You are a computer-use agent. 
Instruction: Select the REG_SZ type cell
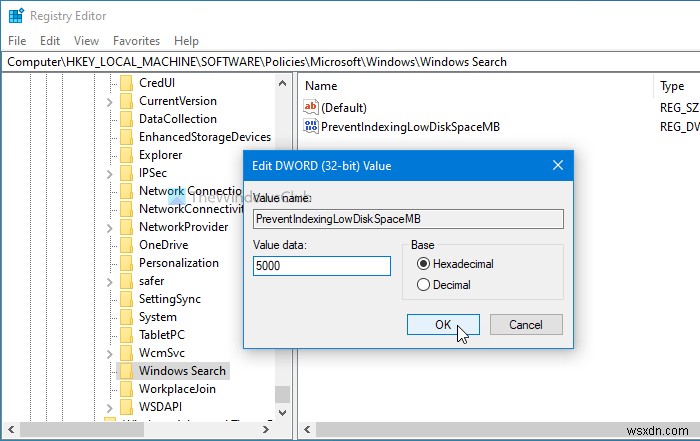[x=679, y=108]
